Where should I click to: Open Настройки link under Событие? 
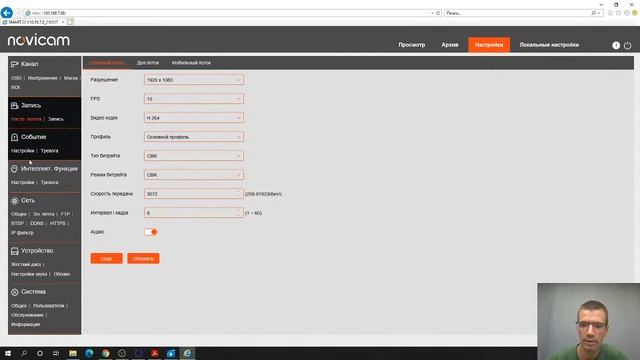pos(23,151)
